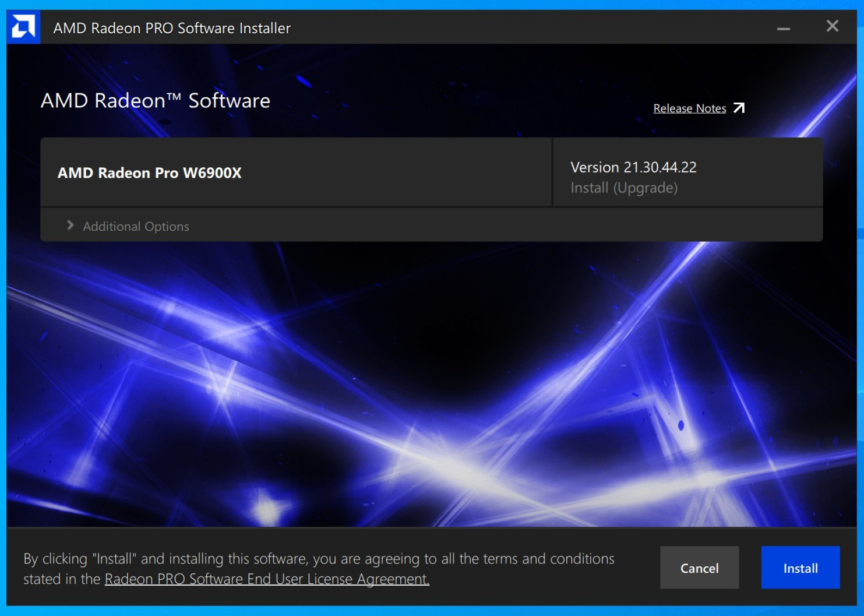864x616 pixels.
Task: Click the Release Notes external-link arrow icon
Action: (739, 108)
